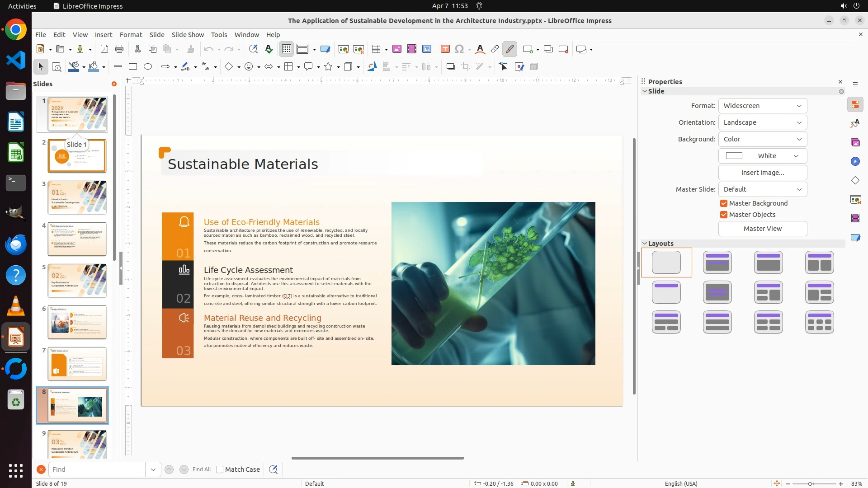
Task: Open the White background color picker
Action: (x=762, y=156)
